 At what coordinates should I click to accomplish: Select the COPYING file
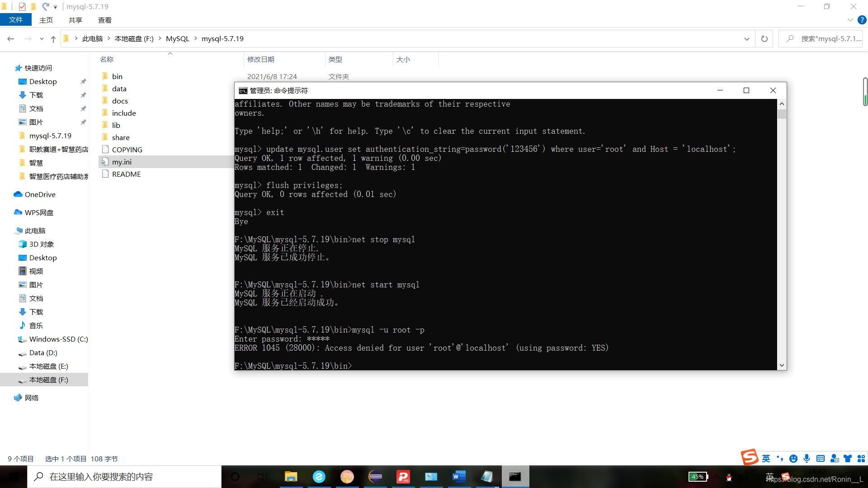click(x=127, y=150)
